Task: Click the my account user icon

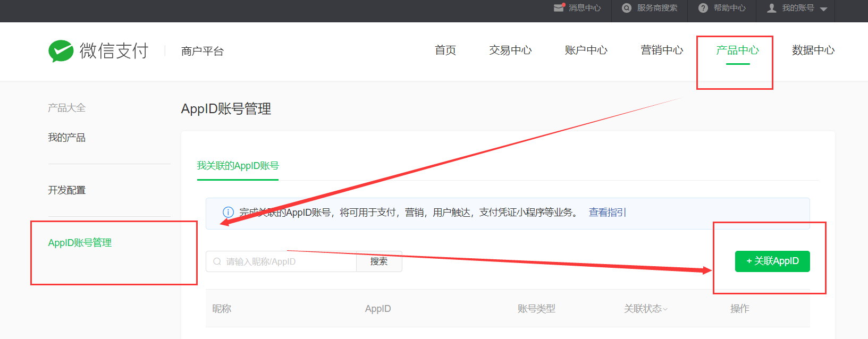Action: coord(772,8)
